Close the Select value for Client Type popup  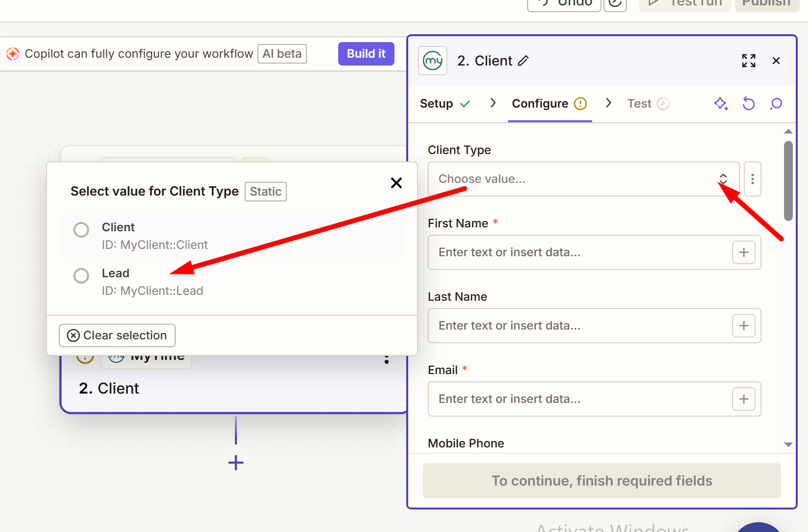396,183
